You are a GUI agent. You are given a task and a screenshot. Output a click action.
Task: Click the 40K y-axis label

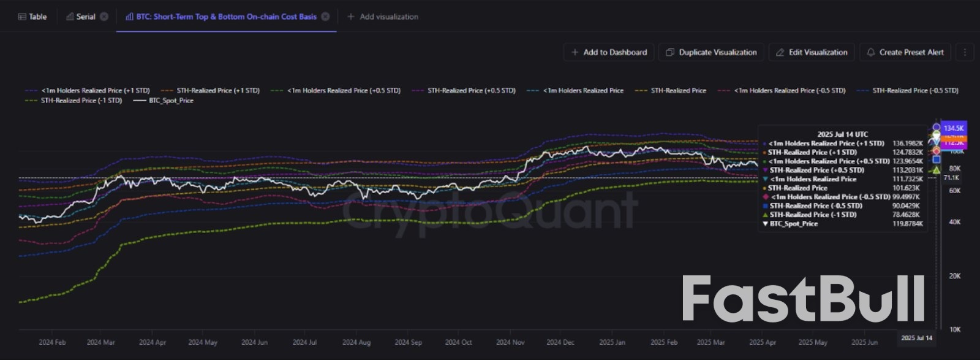pos(954,222)
